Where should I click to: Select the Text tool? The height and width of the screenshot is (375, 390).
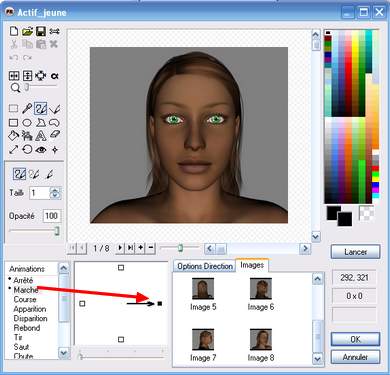[41, 136]
